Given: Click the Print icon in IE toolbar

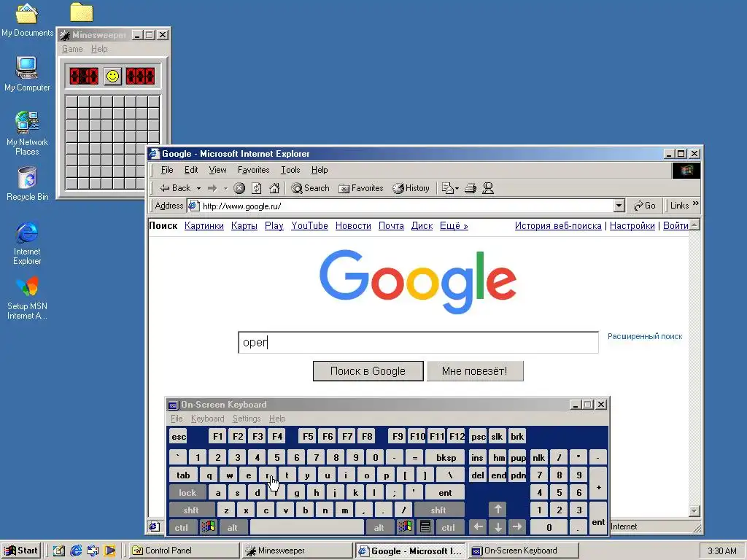Looking at the screenshot, I should click(471, 188).
